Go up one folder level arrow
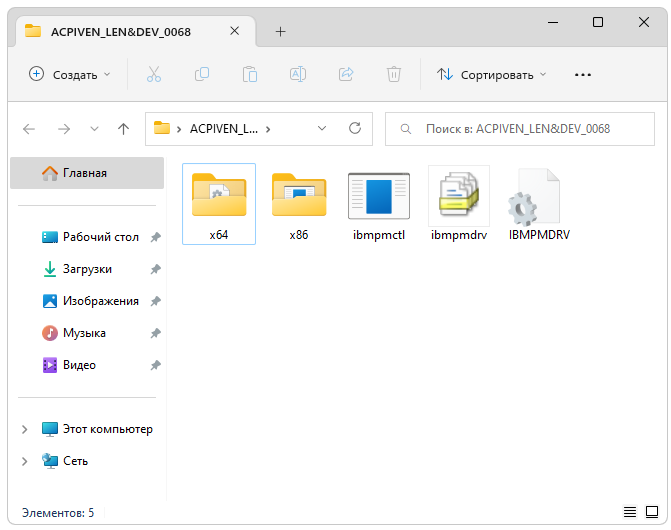Screen dimensions: 671x530 [123, 129]
